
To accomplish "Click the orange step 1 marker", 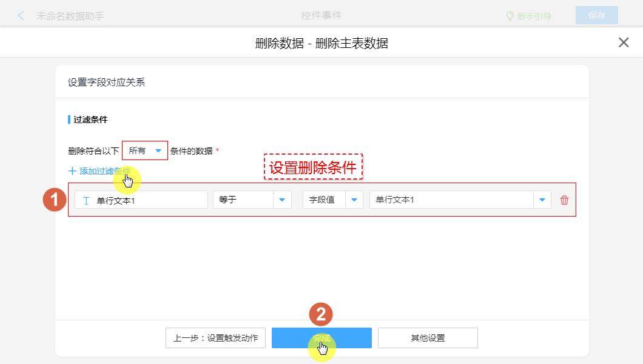I will tap(55, 200).
